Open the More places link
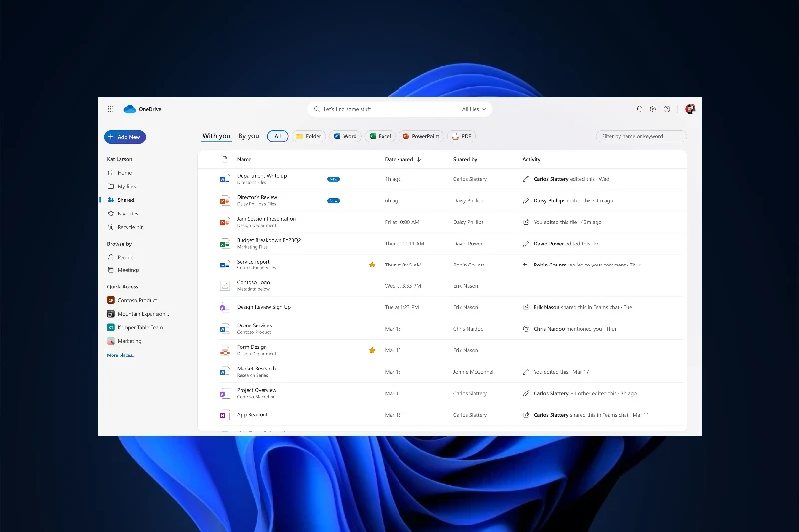799x532 pixels. click(x=120, y=355)
